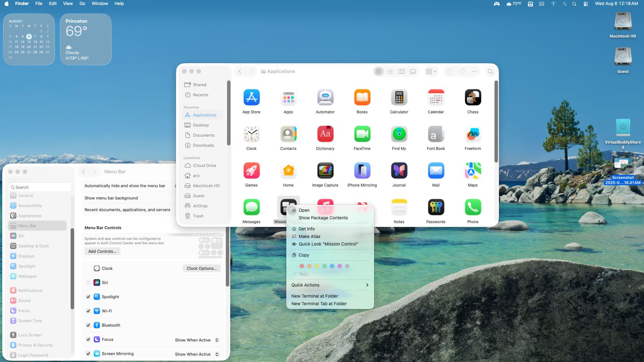
Task: Select the Freeform app icon
Action: click(473, 134)
